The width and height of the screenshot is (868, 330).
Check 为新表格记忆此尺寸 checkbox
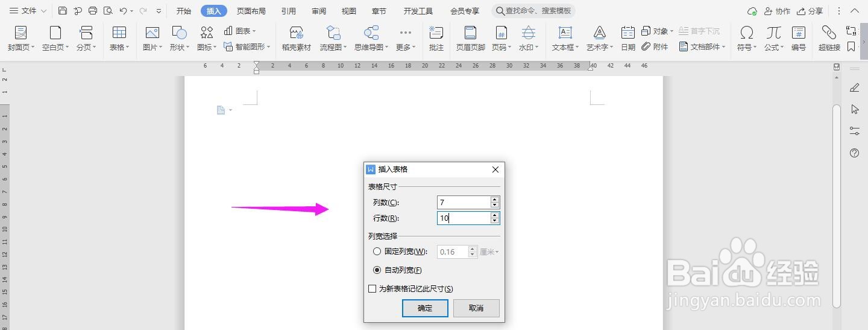click(373, 289)
